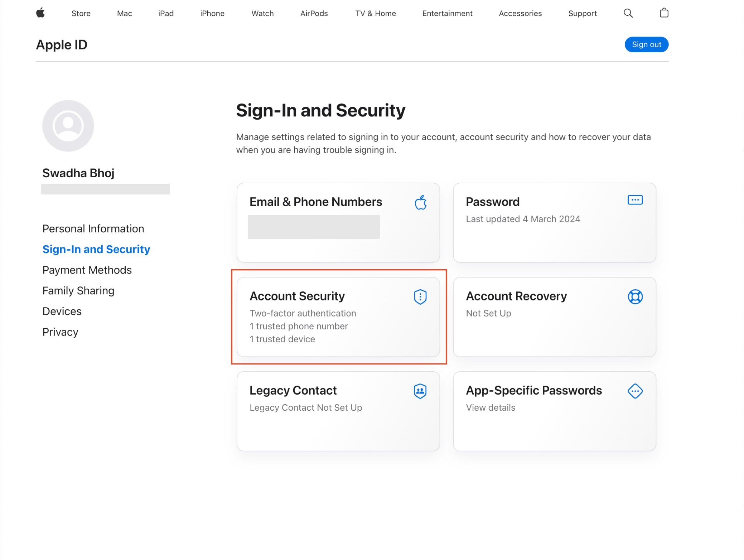
Task: Click the Account Security shield icon
Action: click(420, 297)
